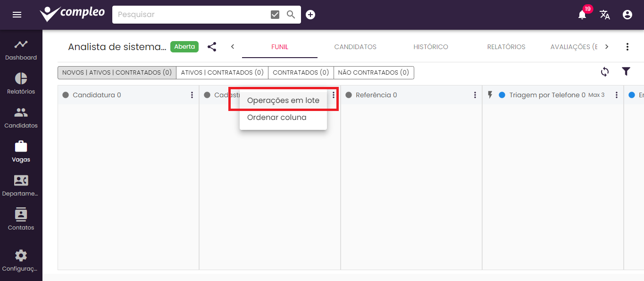Open notifications from the bell icon
The image size is (644, 281).
pyautogui.click(x=581, y=15)
